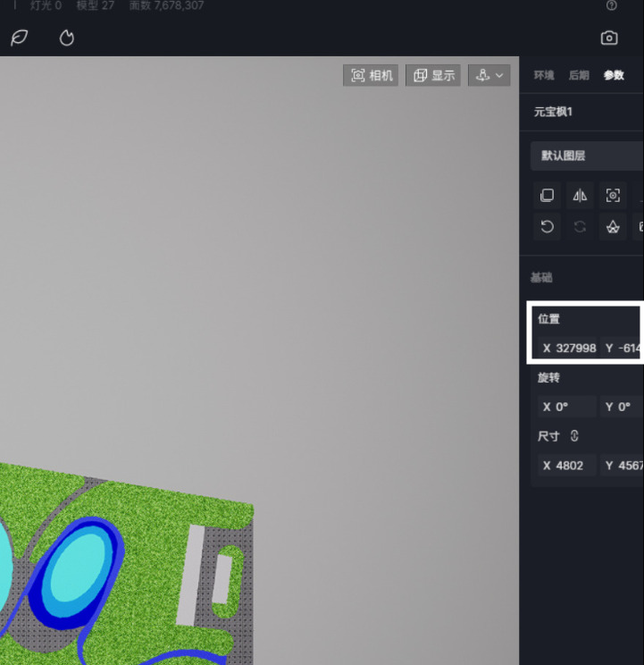Click the drop-to-ground icon in the second row
The image size is (644, 665).
613,227
